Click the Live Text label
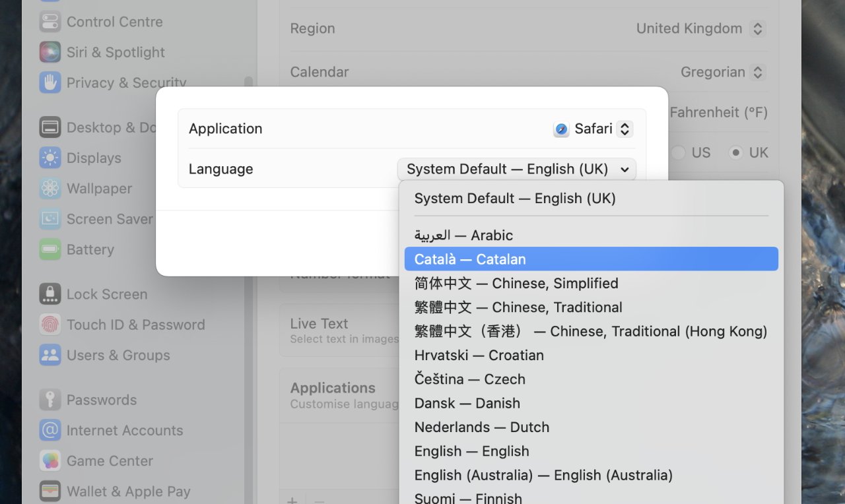 click(x=319, y=323)
